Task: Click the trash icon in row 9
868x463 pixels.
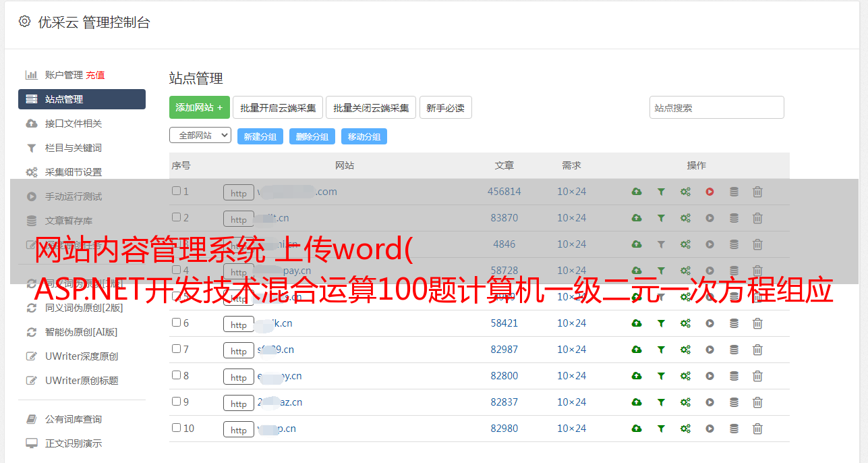Action: pyautogui.click(x=757, y=402)
